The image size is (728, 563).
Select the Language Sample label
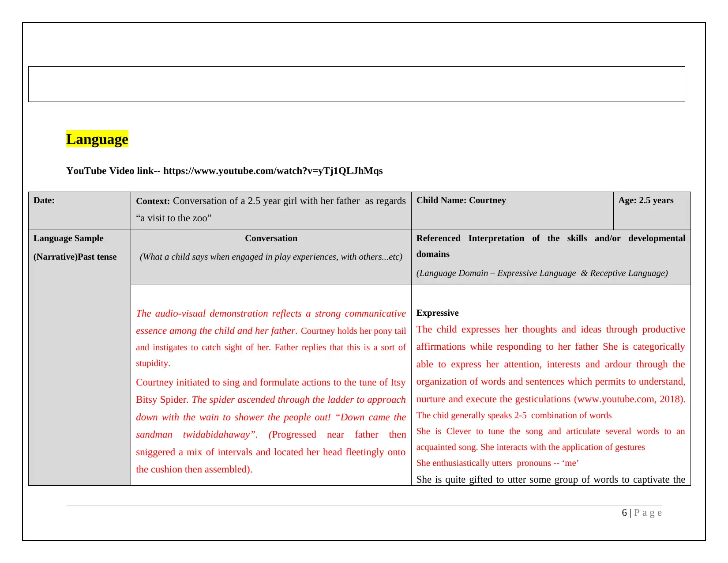[x=68, y=238]
